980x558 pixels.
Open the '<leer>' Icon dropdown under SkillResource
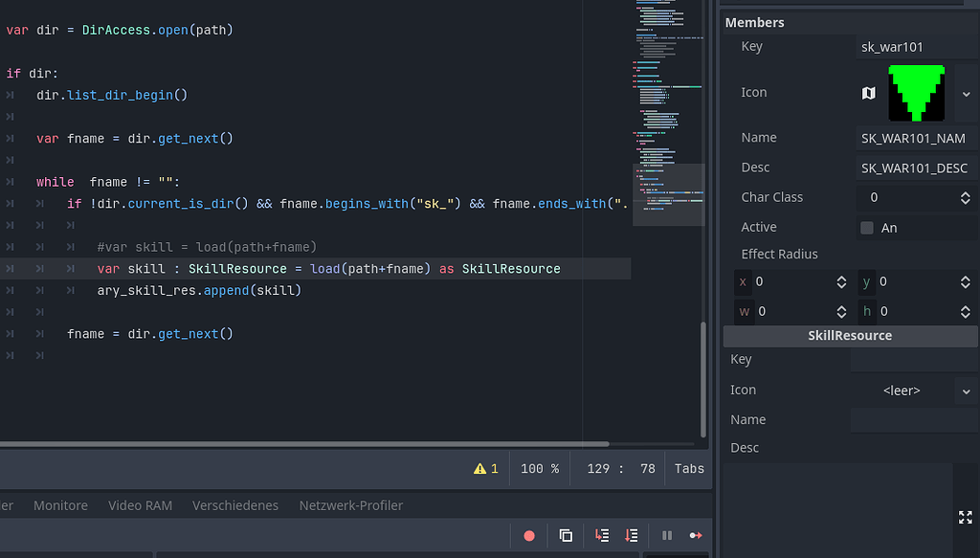[x=966, y=391]
